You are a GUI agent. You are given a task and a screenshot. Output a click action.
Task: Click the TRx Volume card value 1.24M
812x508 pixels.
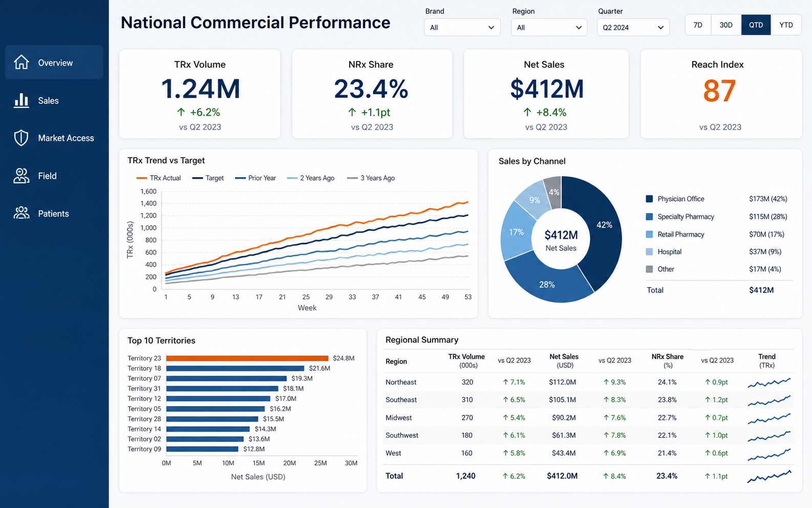200,89
